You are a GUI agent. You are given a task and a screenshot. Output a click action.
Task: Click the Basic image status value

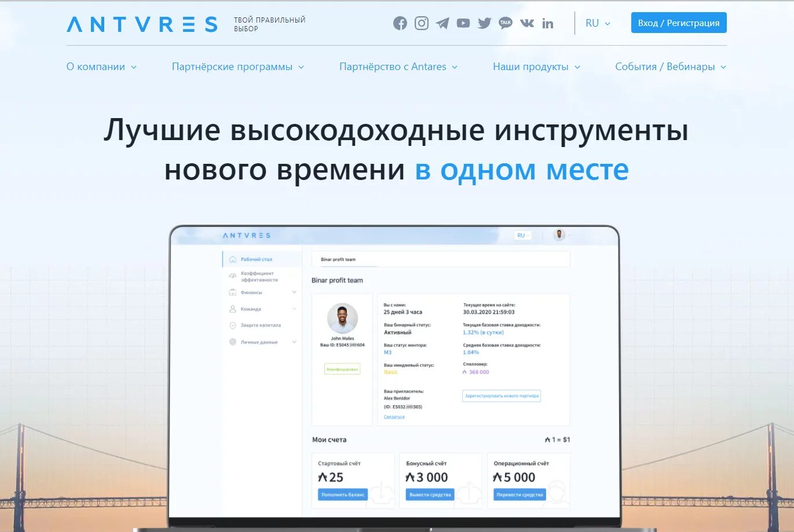(x=391, y=372)
